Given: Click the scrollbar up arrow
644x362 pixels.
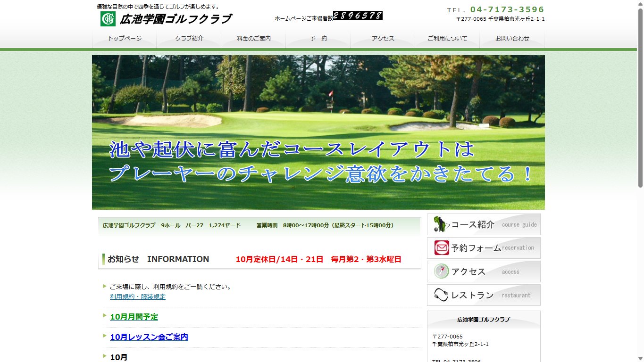Looking at the screenshot, I should click(640, 4).
